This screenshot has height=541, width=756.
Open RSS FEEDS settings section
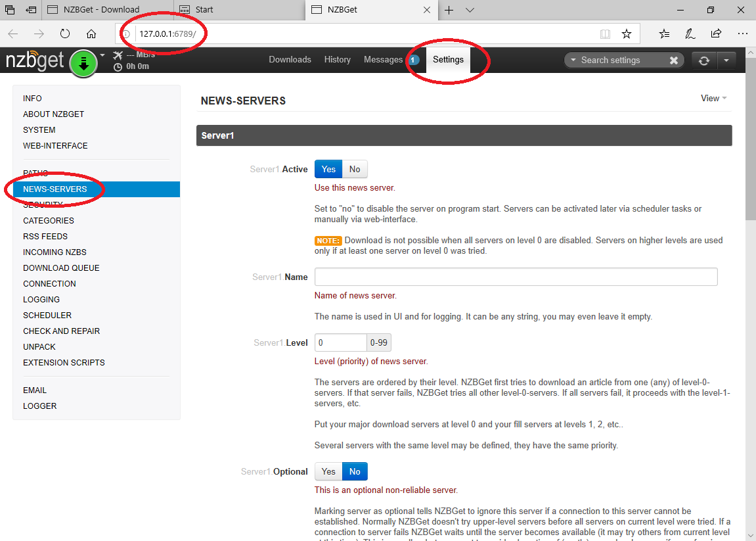pyautogui.click(x=45, y=236)
